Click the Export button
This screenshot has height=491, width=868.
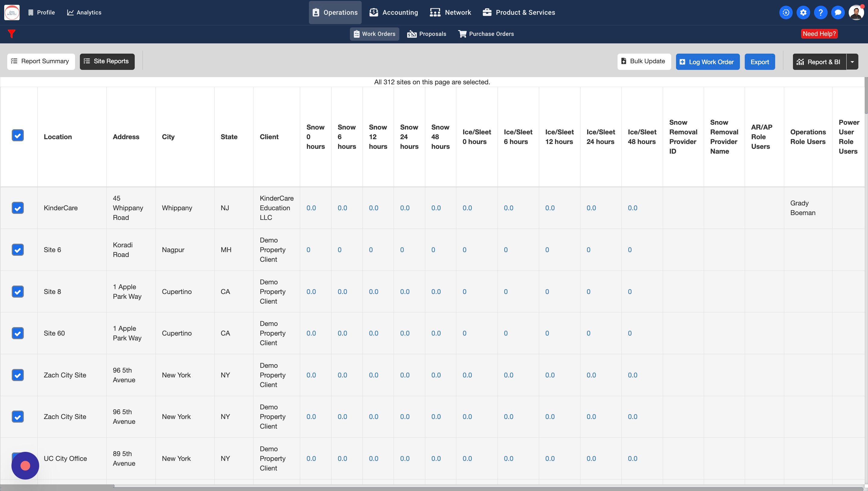click(x=759, y=62)
